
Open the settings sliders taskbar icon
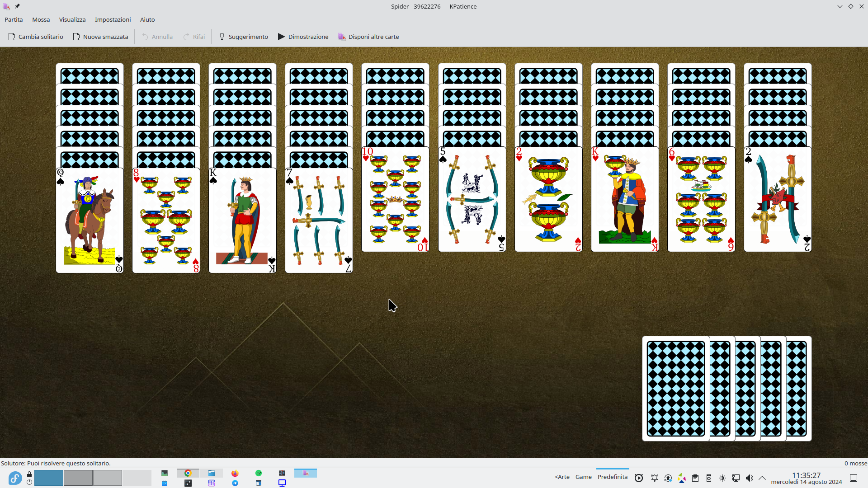click(x=188, y=483)
